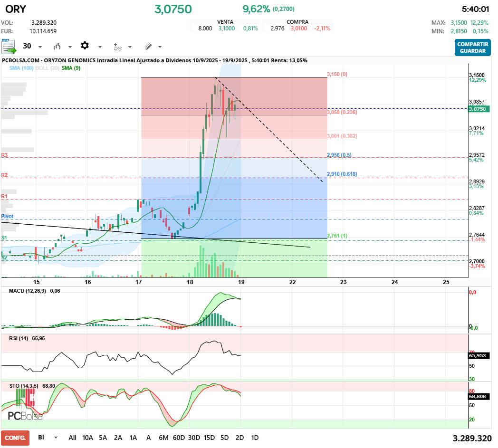Select the 2D time range

(x=240, y=438)
